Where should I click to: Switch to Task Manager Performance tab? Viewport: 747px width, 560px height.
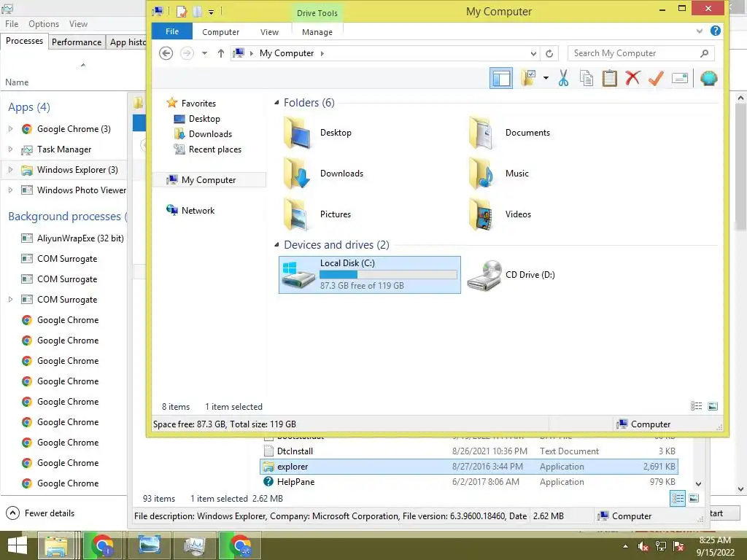click(76, 42)
